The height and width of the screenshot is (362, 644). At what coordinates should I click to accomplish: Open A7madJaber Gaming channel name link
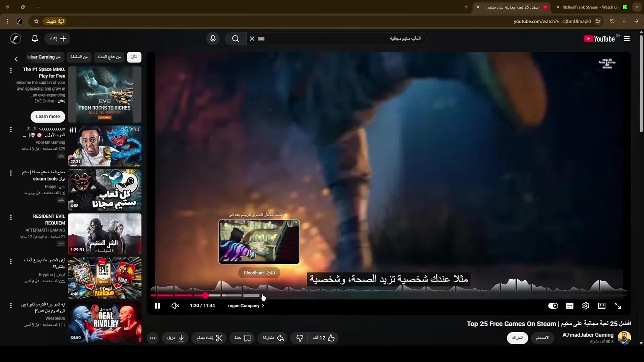(x=588, y=335)
